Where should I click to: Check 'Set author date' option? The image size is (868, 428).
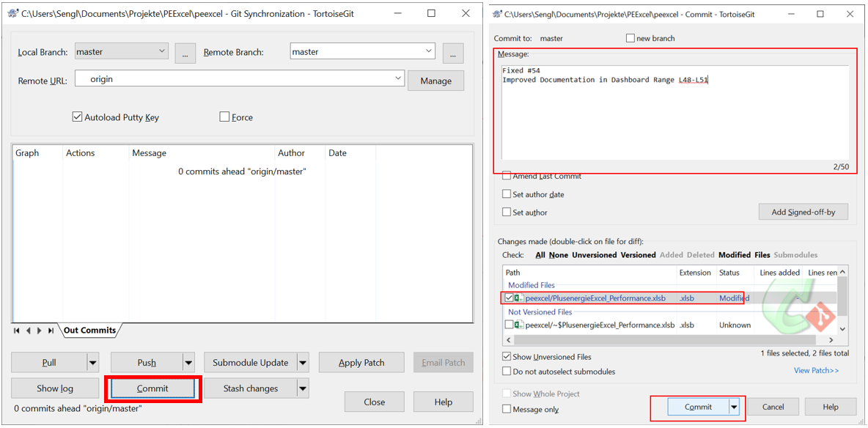click(x=506, y=194)
